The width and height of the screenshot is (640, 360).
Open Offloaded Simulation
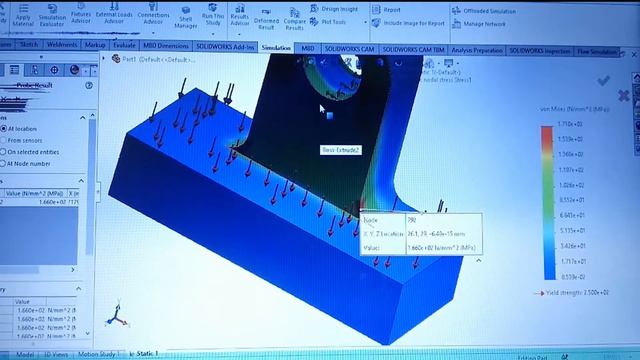[x=484, y=11]
